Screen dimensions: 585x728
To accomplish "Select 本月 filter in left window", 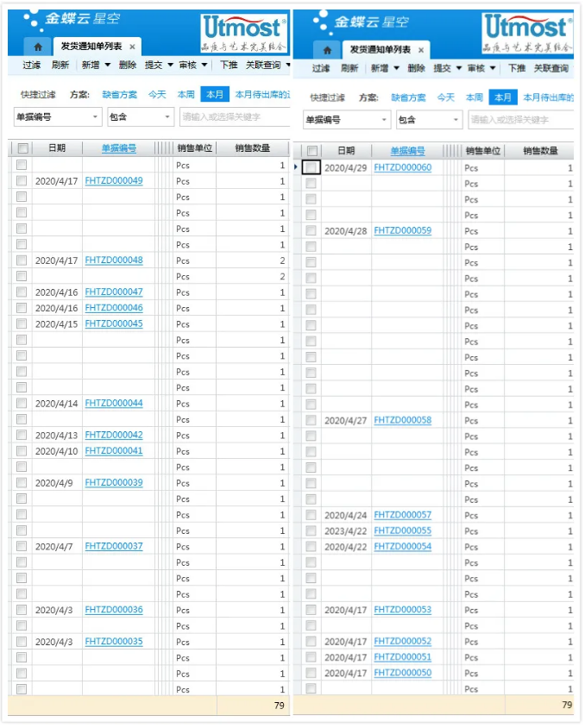I will click(x=215, y=95).
